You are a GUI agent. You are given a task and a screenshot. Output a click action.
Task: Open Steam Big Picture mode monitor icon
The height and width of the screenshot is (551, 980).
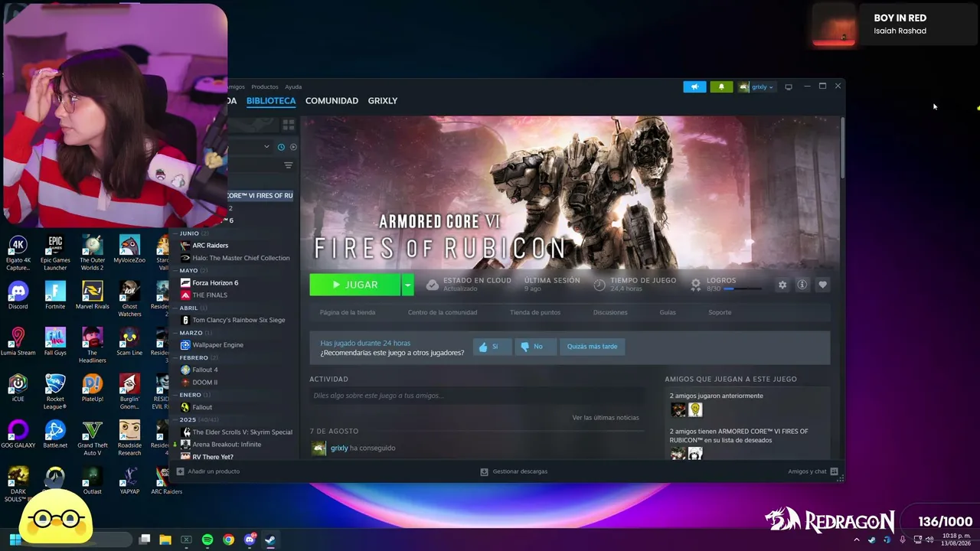click(x=789, y=86)
